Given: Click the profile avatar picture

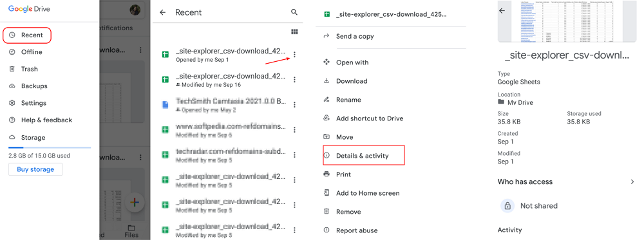Looking at the screenshot, I should (135, 10).
